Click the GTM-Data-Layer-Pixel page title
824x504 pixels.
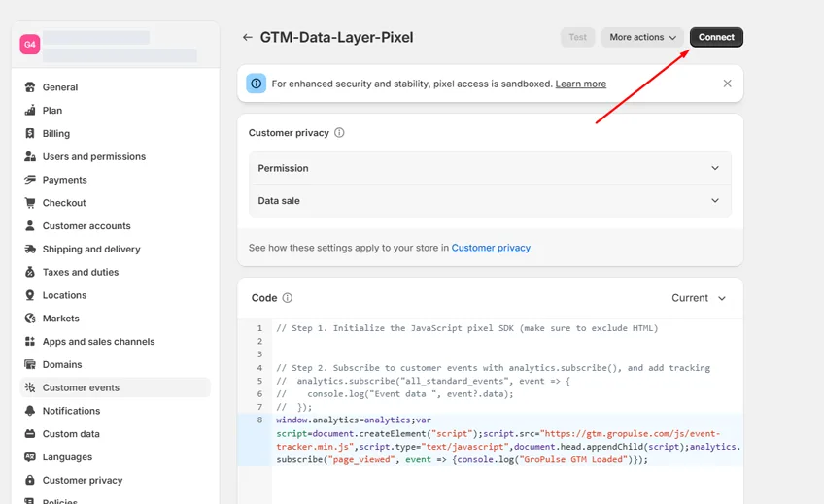tap(337, 37)
